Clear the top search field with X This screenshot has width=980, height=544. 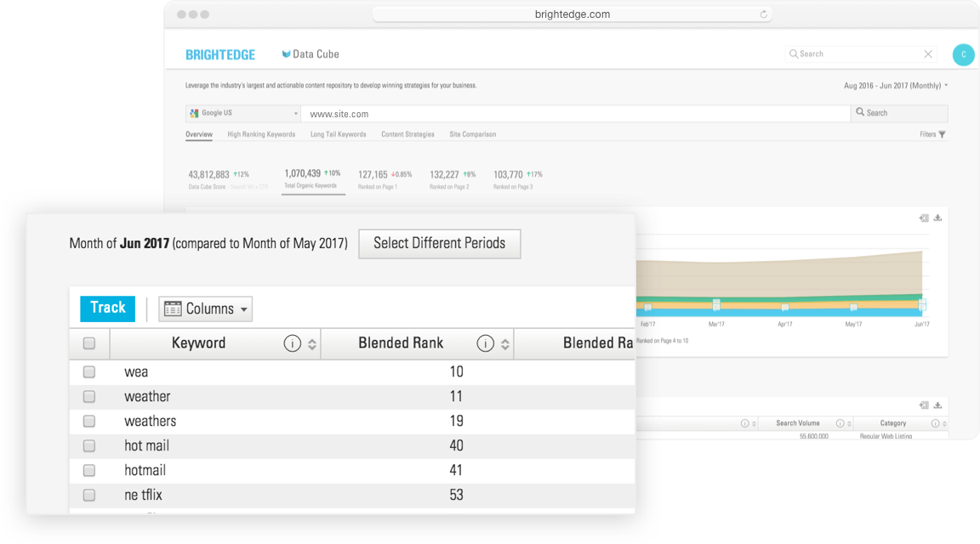(927, 54)
